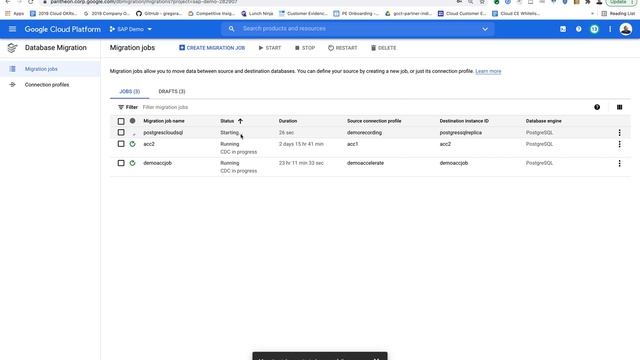Click the table help icon near the filter
640x360 pixels.
597,107
